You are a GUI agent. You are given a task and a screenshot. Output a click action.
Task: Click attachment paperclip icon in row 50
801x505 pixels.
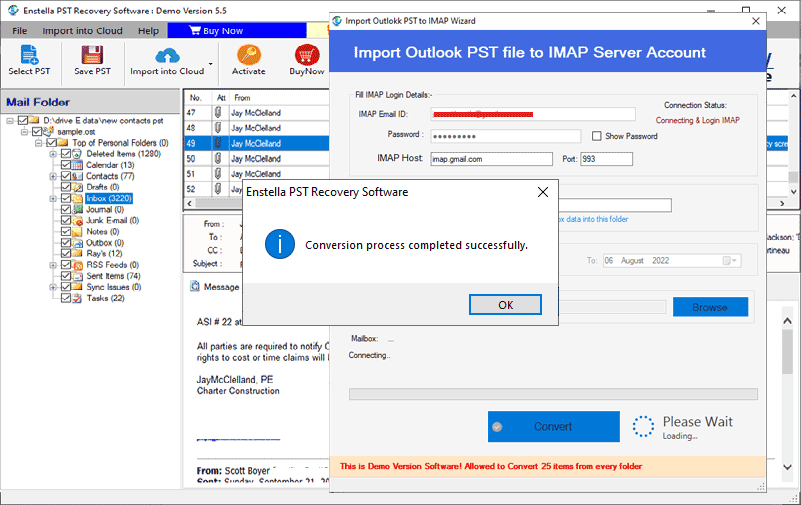[218, 158]
